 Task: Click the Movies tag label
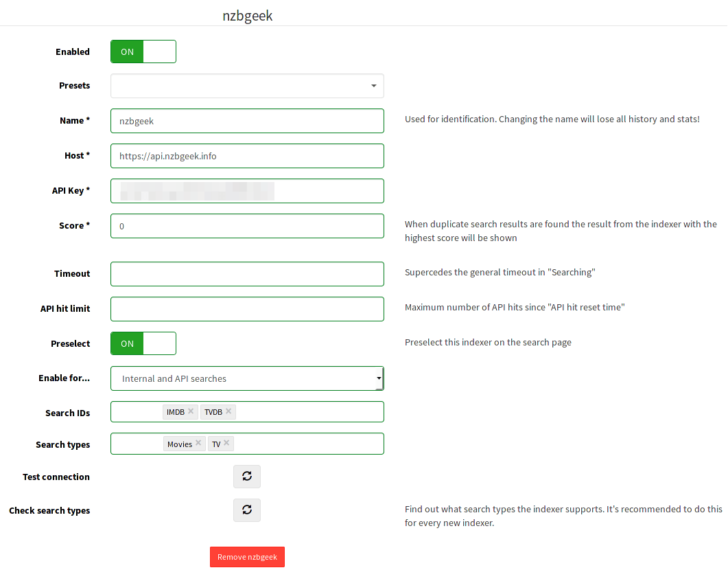click(x=180, y=444)
